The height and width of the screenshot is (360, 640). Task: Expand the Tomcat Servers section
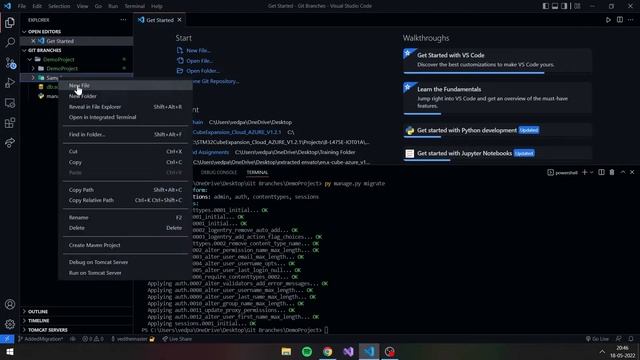pyautogui.click(x=24, y=330)
